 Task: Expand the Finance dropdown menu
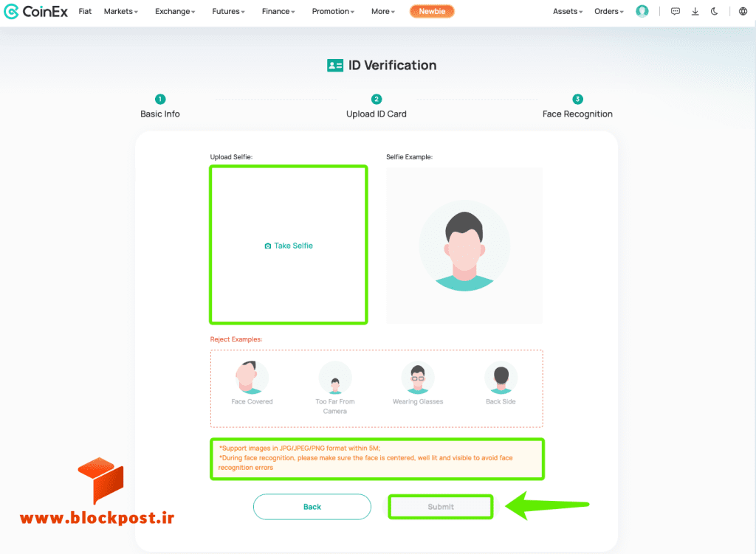point(278,11)
